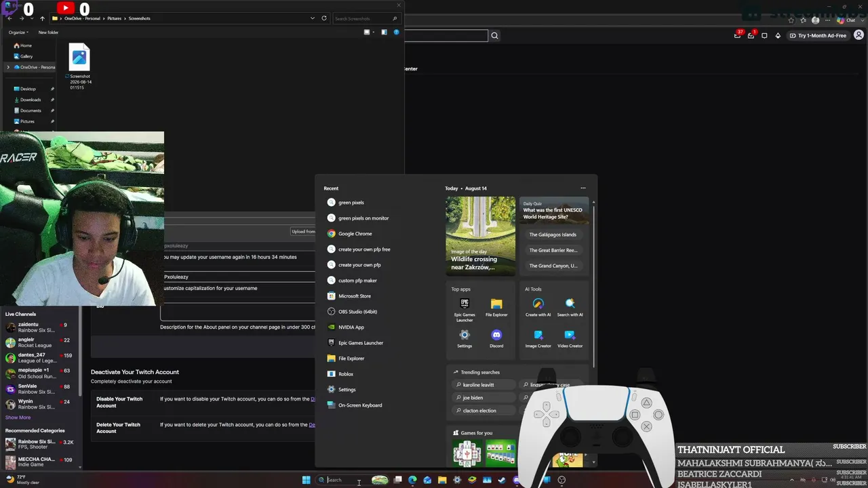Choose The Great Barrier Reef quiz answer
868x488 pixels.
coord(553,250)
